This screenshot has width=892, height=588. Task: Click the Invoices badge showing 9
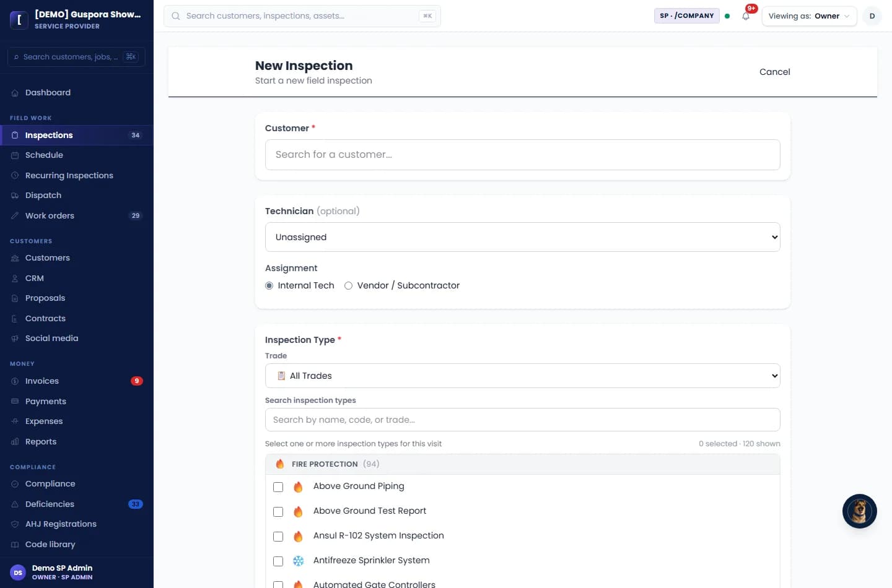pyautogui.click(x=137, y=381)
